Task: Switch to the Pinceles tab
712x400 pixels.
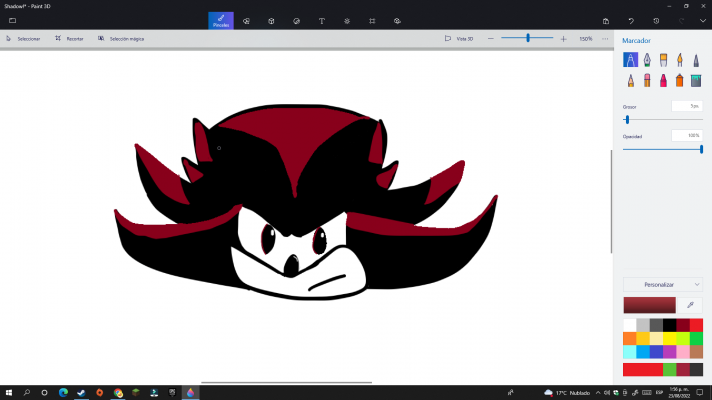Action: point(220,20)
